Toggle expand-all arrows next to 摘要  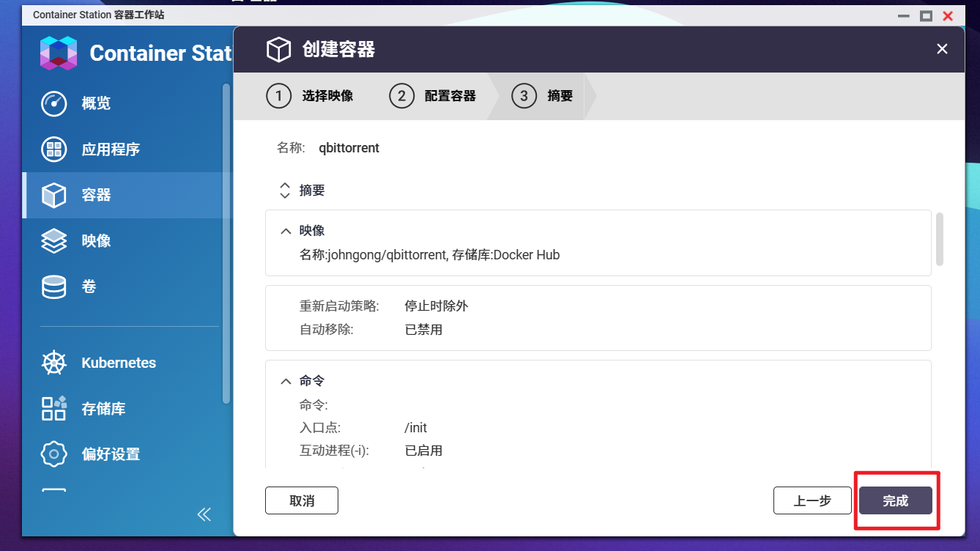point(285,191)
